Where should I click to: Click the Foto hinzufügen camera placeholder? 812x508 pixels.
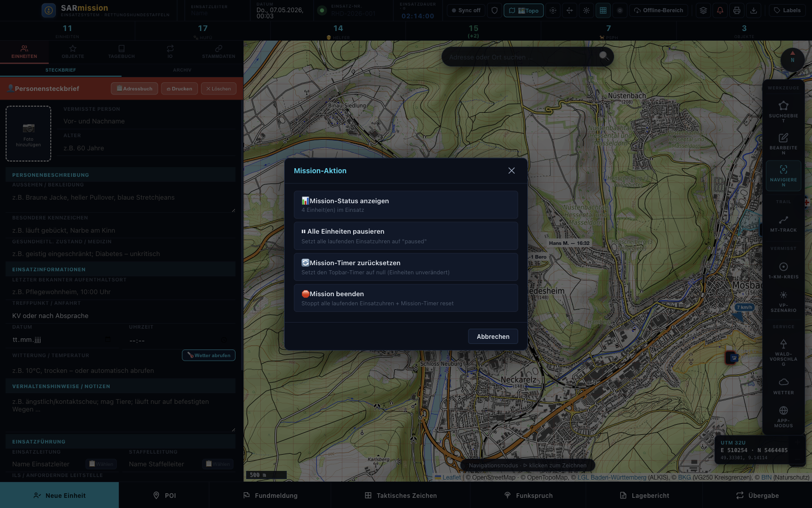28,134
